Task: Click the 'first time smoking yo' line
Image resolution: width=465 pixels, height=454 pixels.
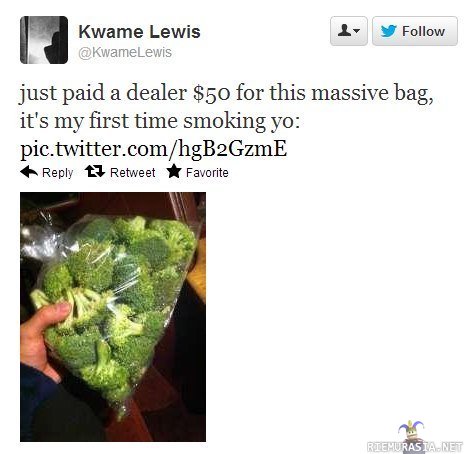Action: click(160, 121)
